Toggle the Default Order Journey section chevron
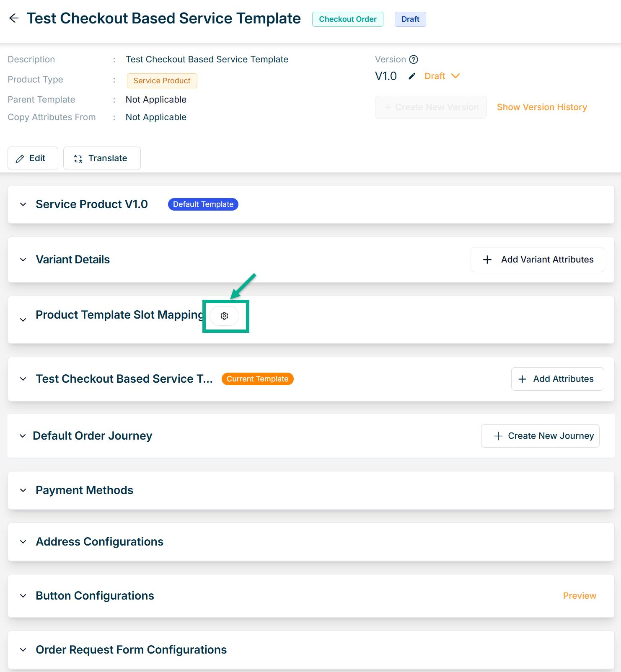Viewport: 621px width, 672px height. [x=23, y=436]
